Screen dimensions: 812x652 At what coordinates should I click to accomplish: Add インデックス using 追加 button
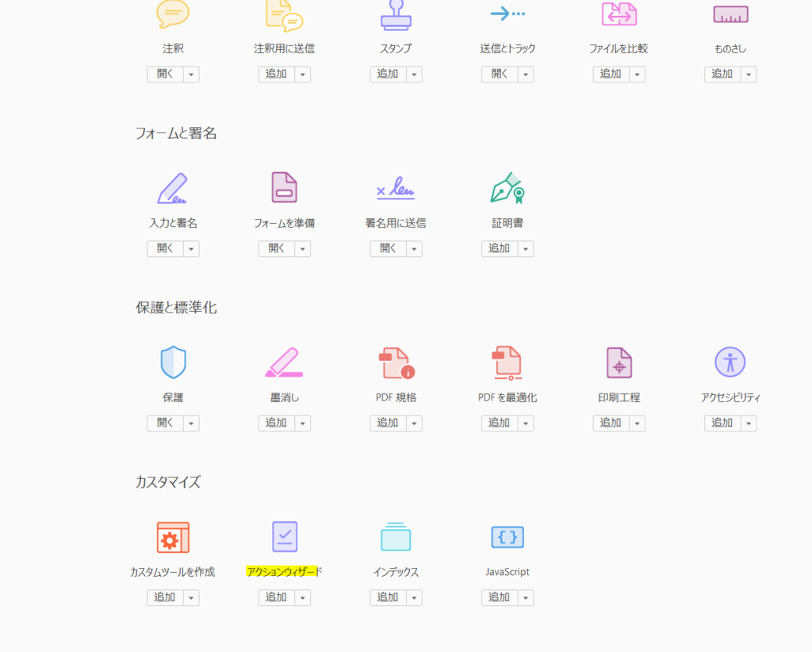(x=387, y=597)
